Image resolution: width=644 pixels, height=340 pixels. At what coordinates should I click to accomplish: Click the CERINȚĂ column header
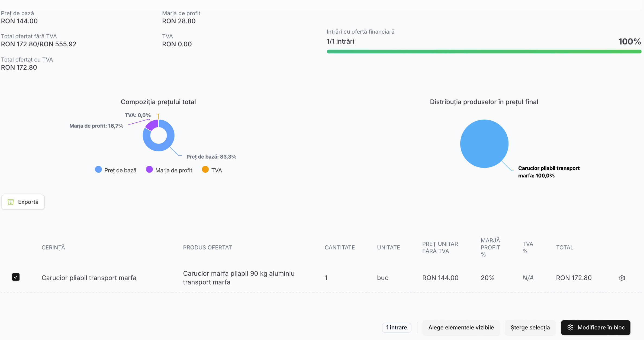(53, 247)
